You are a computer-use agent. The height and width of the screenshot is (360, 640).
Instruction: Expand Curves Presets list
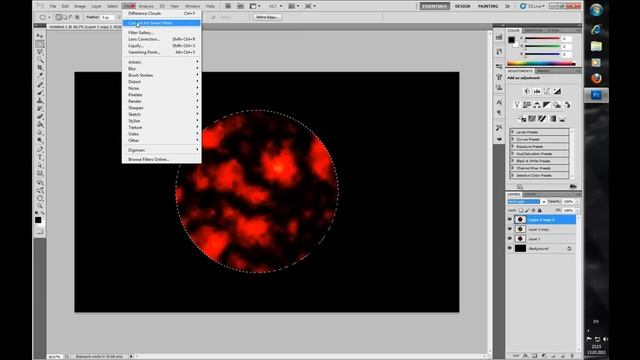pos(513,139)
